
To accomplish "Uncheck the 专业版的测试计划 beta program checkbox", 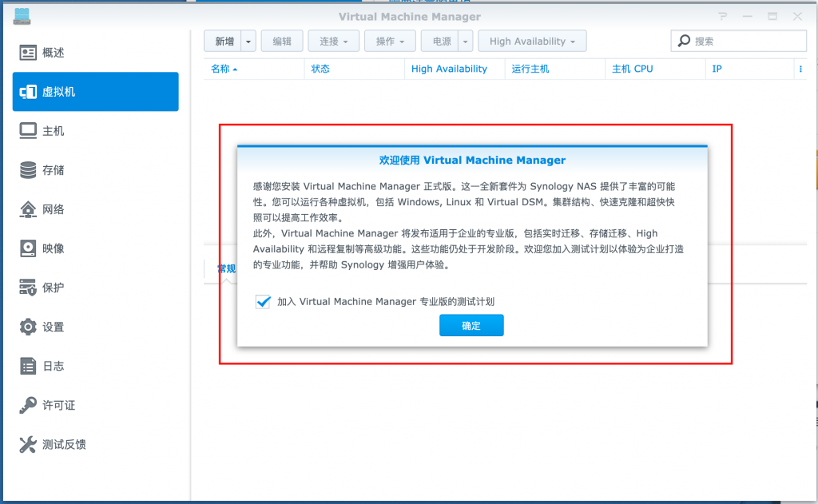I will click(263, 302).
